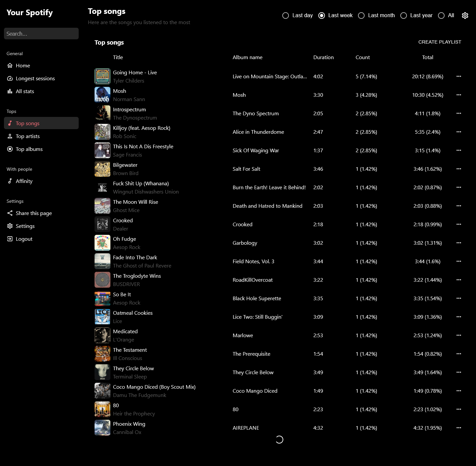This screenshot has width=476, height=466.
Task: Open Affinity music note icon
Action: [10, 181]
